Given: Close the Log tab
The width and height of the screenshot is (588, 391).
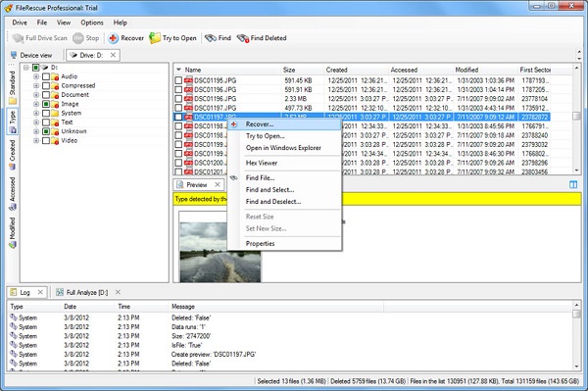Looking at the screenshot, I should point(40,292).
